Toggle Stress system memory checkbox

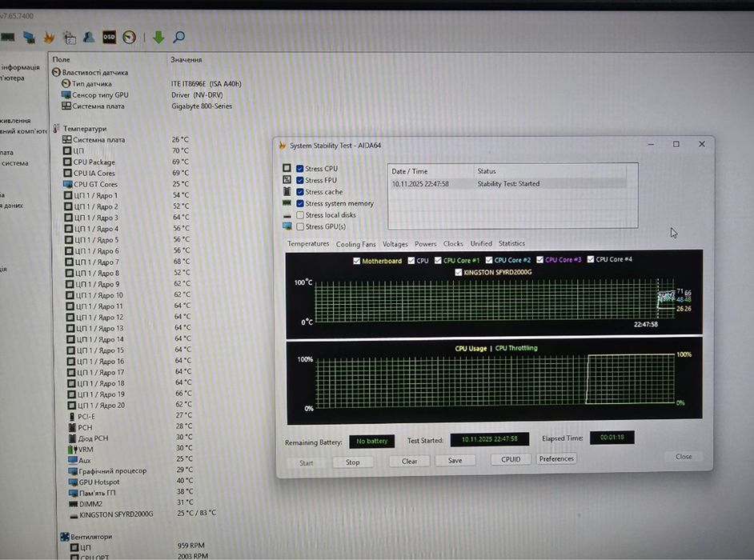(x=300, y=203)
